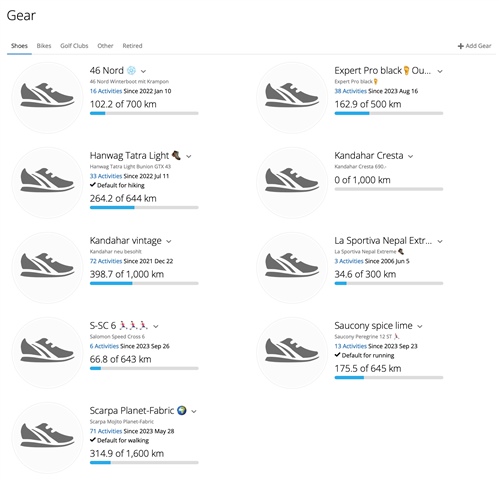This screenshot has height=480, width=499.
Task: Expand the Kandahar vintage chevron
Action: (169, 241)
